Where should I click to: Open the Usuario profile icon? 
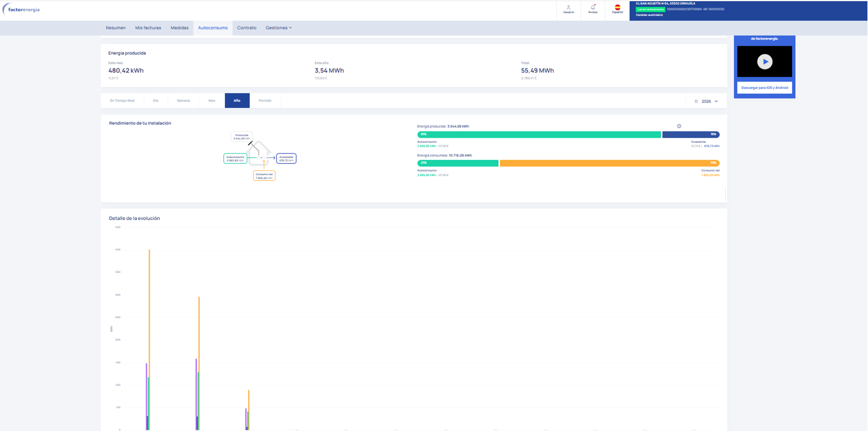pyautogui.click(x=568, y=9)
